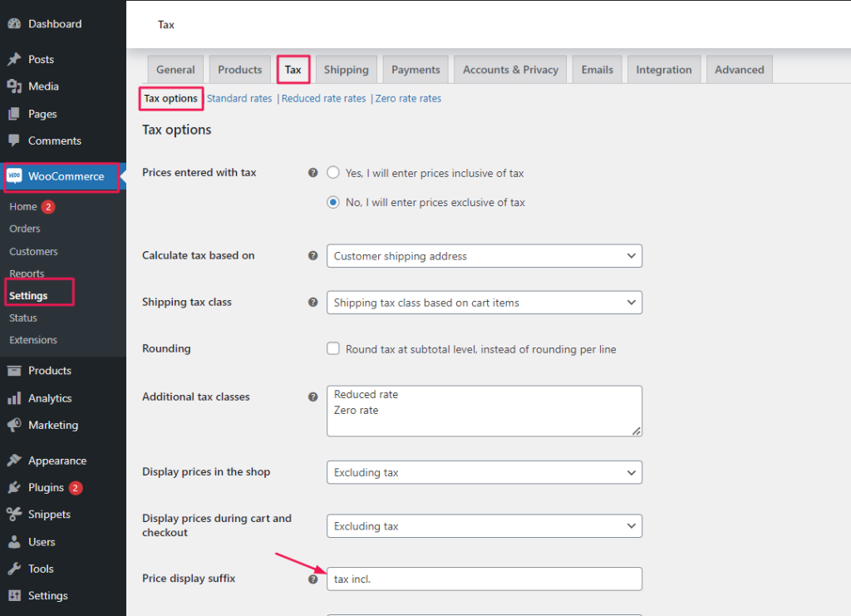Image resolution: width=851 pixels, height=616 pixels.
Task: Switch to the Integration tab
Action: point(664,70)
